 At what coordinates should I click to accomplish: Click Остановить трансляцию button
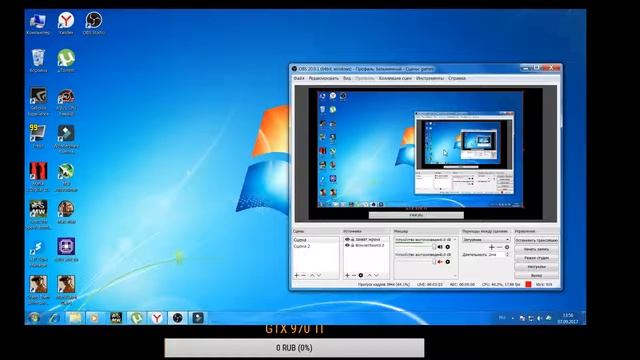click(536, 240)
